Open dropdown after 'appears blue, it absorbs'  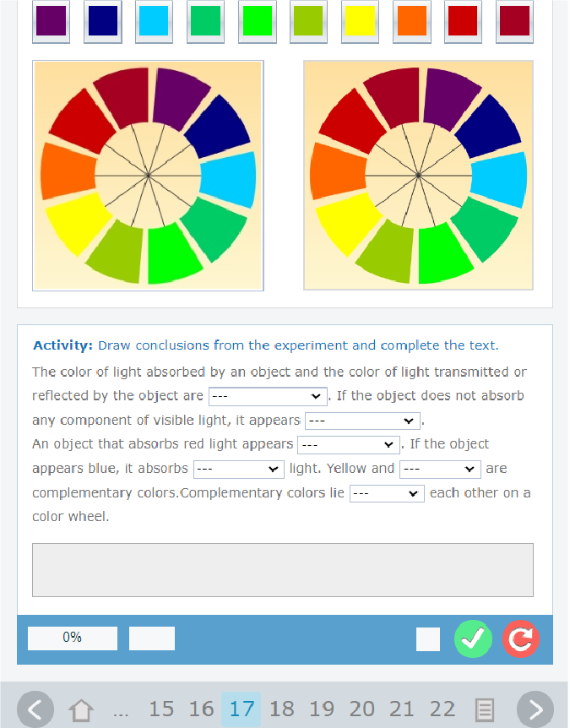(239, 470)
